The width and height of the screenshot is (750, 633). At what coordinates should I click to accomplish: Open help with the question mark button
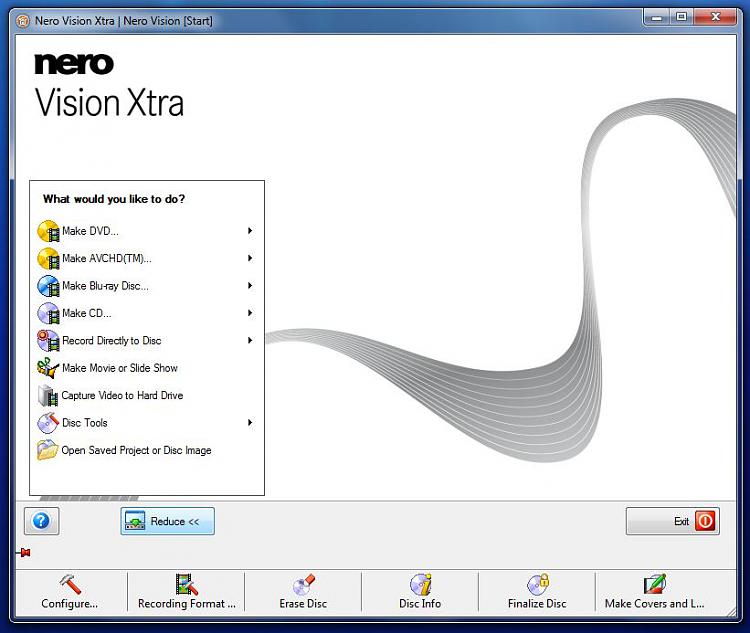coord(42,521)
